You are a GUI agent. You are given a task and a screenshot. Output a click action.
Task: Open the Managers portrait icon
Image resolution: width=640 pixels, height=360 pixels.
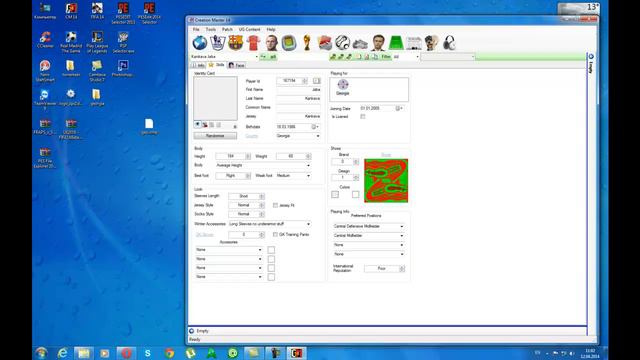coord(378,43)
